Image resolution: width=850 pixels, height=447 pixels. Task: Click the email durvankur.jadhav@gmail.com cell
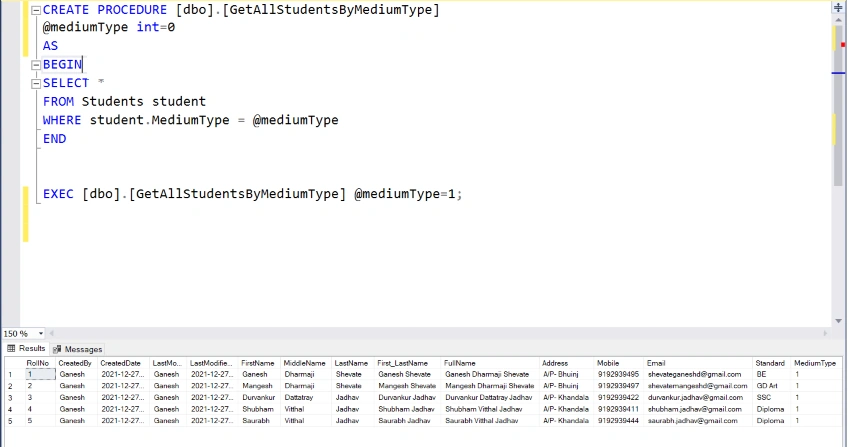pos(696,398)
